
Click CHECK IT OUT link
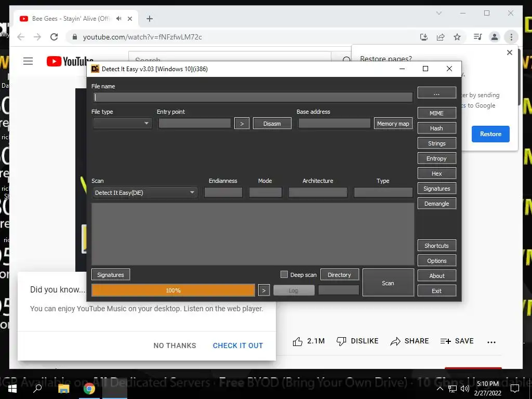coord(238,345)
